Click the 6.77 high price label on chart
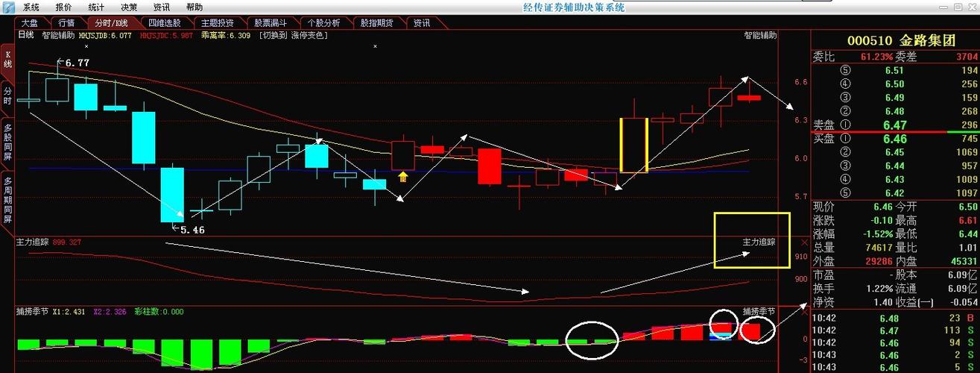Image resolution: width=980 pixels, height=373 pixels. (x=77, y=63)
